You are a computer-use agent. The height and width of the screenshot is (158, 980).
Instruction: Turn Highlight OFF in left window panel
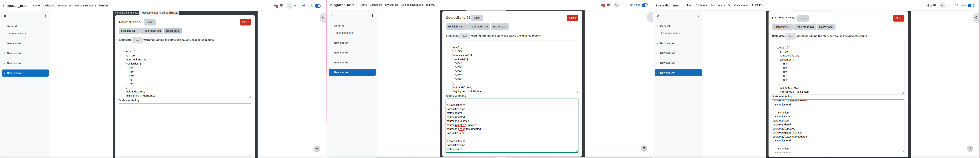(x=129, y=31)
